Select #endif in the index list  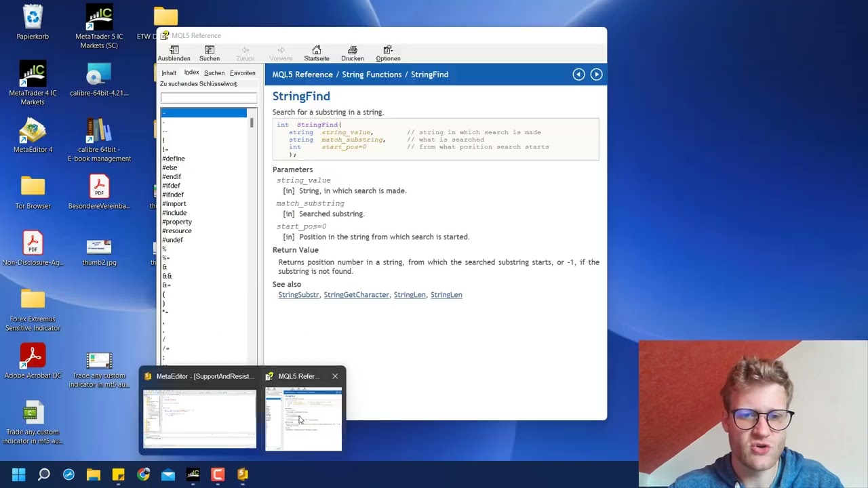(x=172, y=176)
